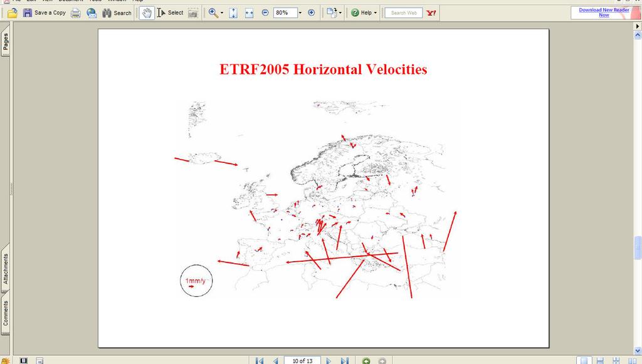Click the green Previous View button
This screenshot has height=364, width=642.
[366, 361]
